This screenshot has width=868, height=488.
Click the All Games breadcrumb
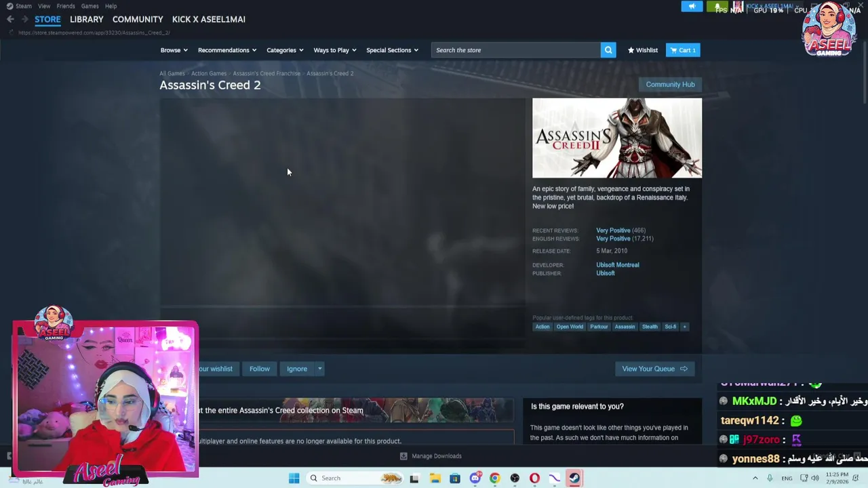click(x=172, y=73)
